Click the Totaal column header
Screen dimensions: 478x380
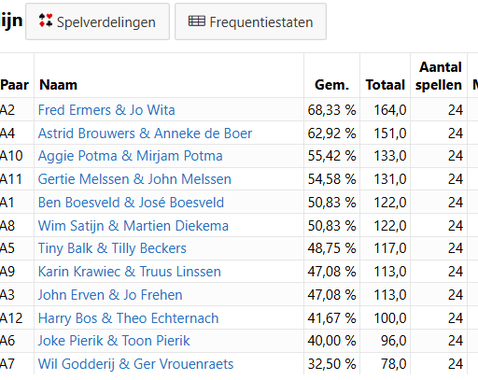tap(385, 85)
